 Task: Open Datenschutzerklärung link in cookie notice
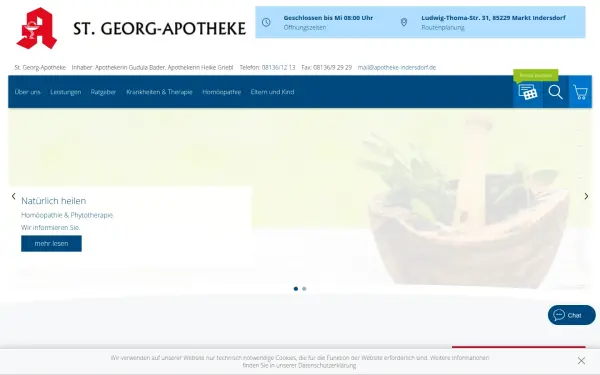pos(327,365)
